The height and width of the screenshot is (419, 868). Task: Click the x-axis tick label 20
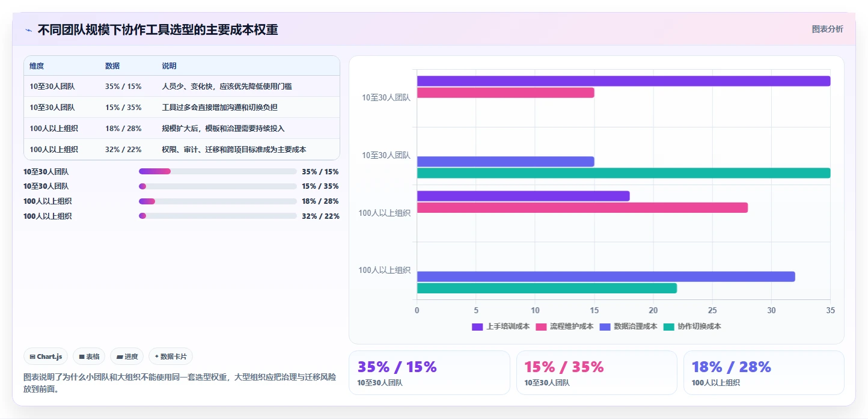tap(653, 310)
